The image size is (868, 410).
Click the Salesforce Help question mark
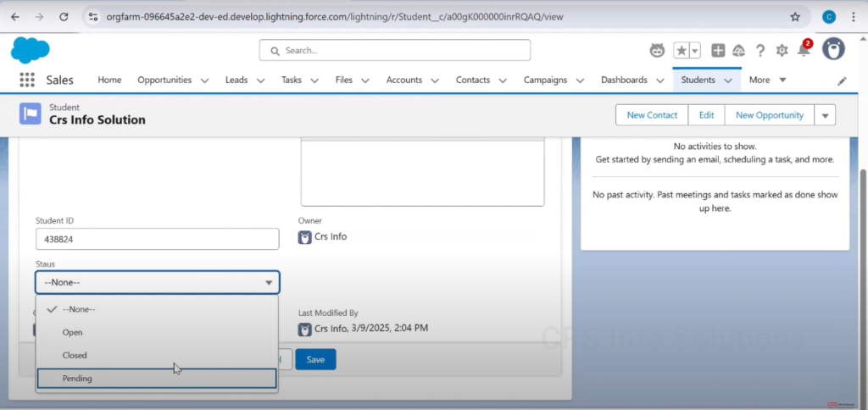click(x=760, y=51)
